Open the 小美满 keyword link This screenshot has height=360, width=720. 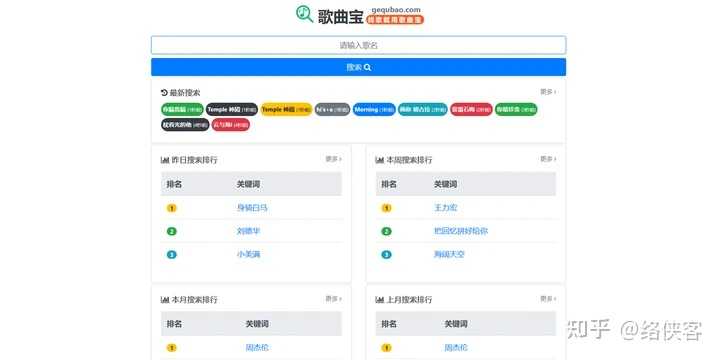[x=248, y=254]
